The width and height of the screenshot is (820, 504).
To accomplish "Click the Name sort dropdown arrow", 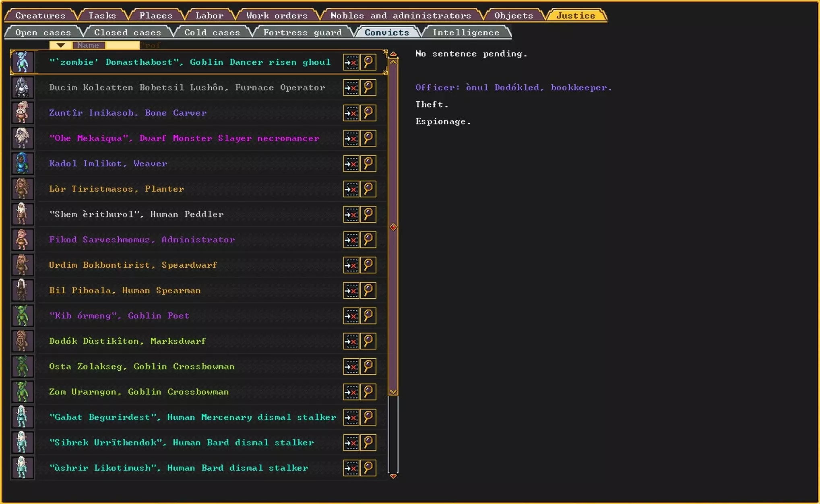I will 60,45.
